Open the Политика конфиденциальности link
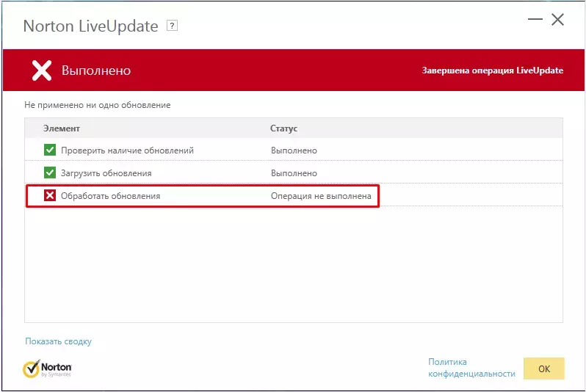The width and height of the screenshot is (586, 392). (471, 368)
